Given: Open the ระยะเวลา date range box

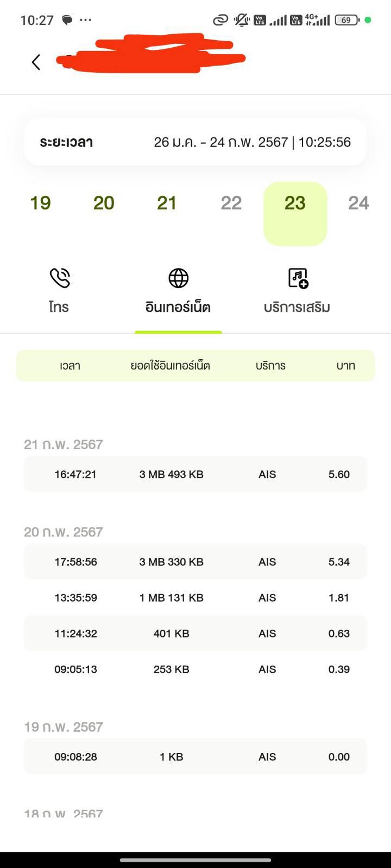Looking at the screenshot, I should click(195, 142).
